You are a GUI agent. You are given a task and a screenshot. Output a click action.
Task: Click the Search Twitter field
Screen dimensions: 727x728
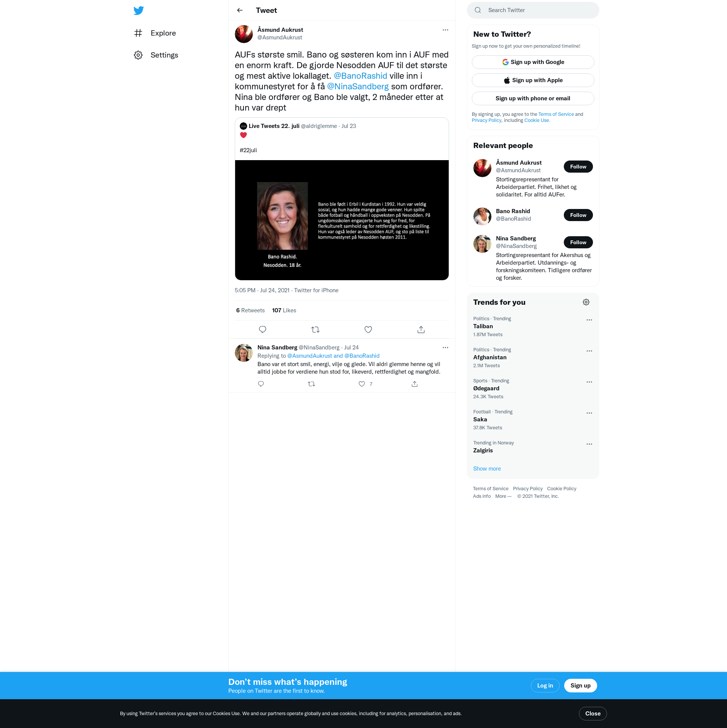click(533, 10)
